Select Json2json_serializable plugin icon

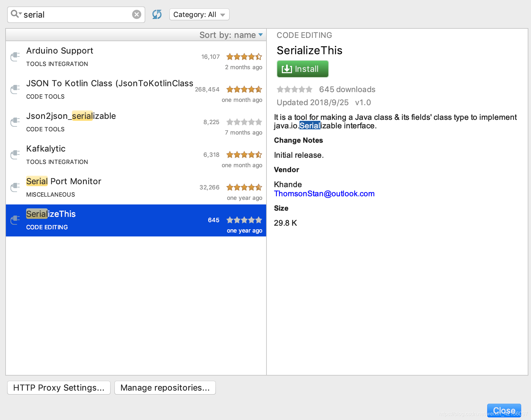15,122
